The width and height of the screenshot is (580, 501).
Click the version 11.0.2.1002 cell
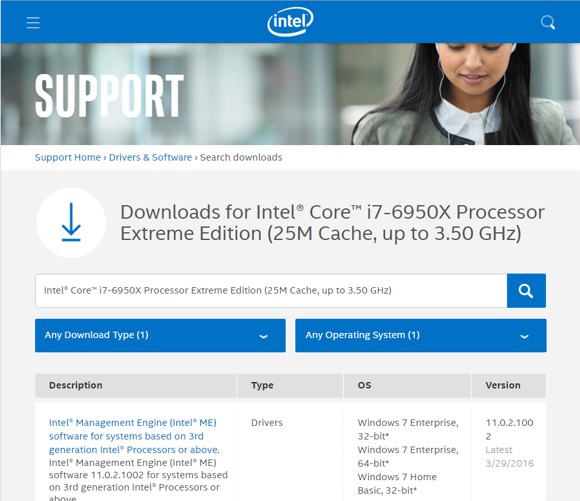pos(509,429)
